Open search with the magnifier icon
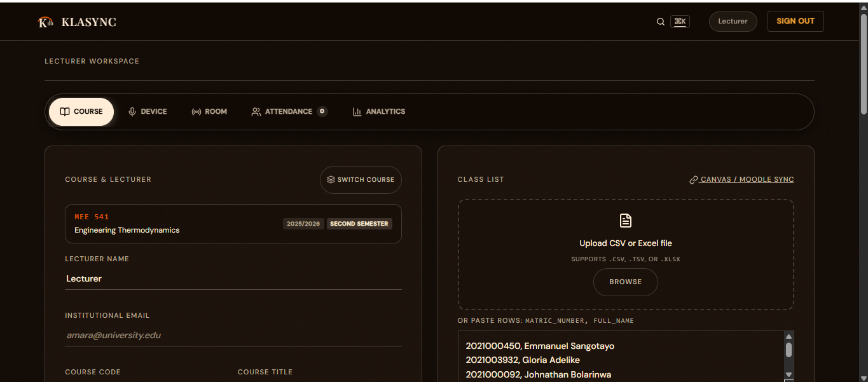This screenshot has height=382, width=868. coord(661,22)
